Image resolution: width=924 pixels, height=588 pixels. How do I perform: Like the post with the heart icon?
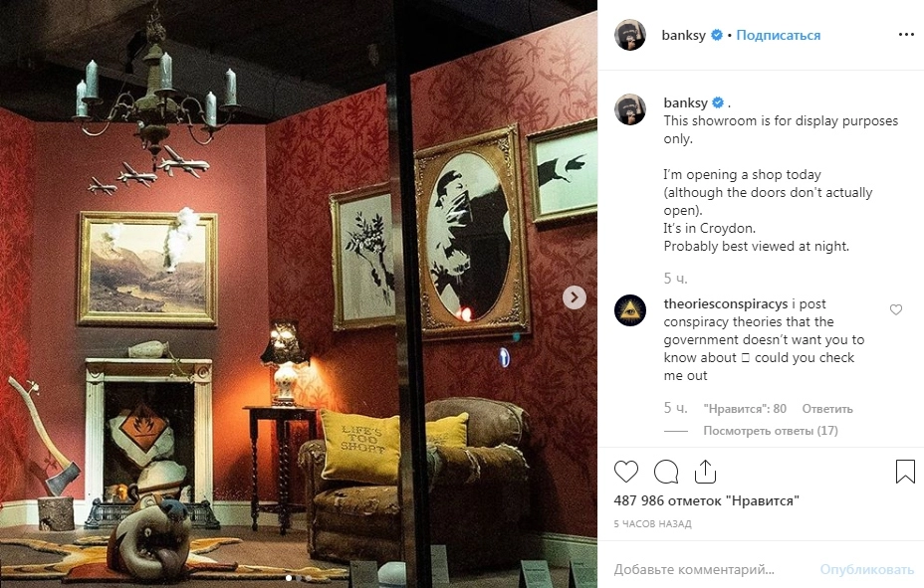[626, 472]
